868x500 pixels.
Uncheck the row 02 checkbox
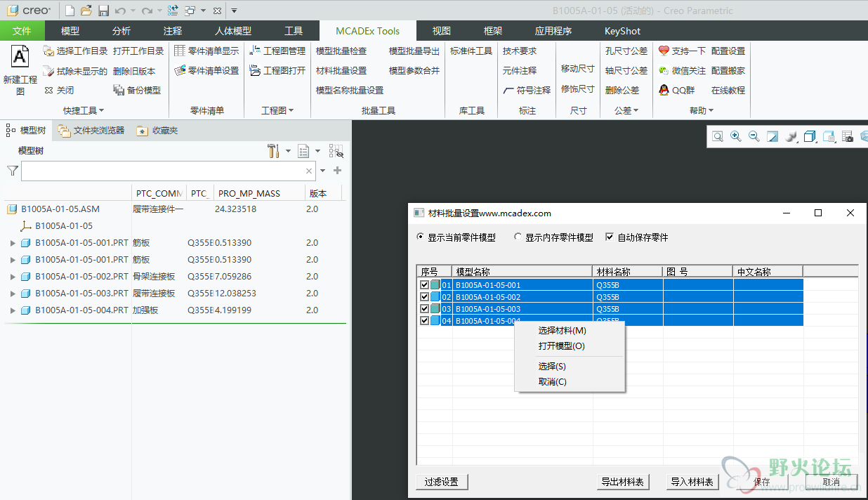424,297
